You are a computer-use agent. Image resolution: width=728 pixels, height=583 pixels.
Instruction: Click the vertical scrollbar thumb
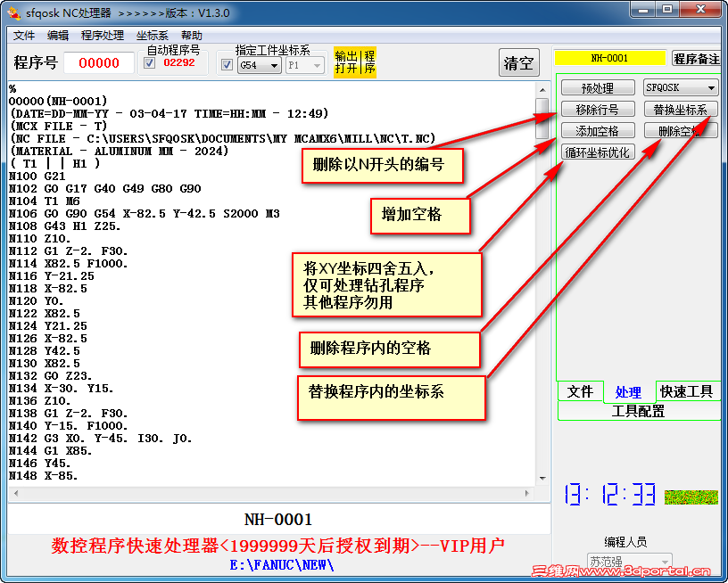[x=542, y=119]
